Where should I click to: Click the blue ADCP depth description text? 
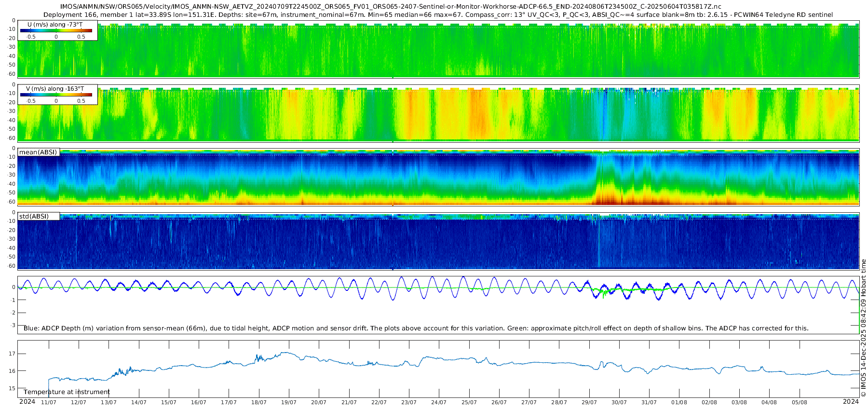coord(416,328)
